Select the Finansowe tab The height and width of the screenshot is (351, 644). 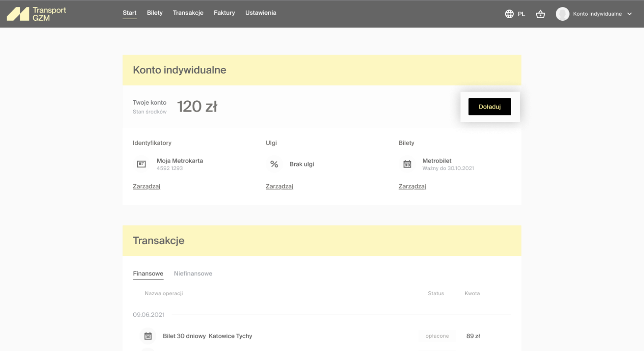148,274
